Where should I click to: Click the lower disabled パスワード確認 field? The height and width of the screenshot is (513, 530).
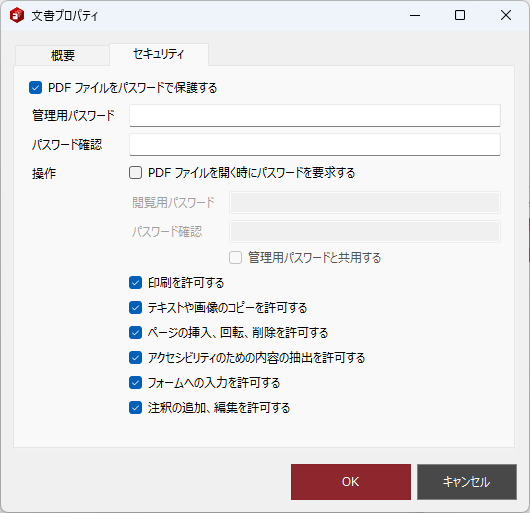point(365,231)
